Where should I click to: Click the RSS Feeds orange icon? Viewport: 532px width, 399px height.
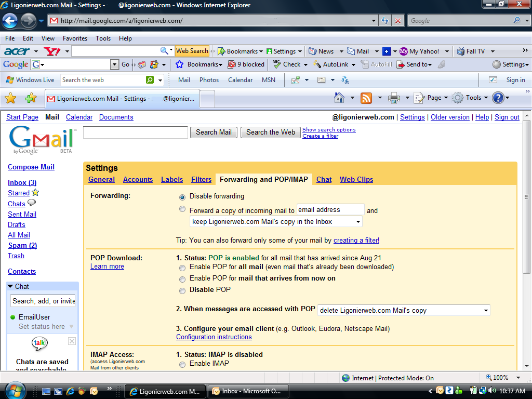click(366, 98)
